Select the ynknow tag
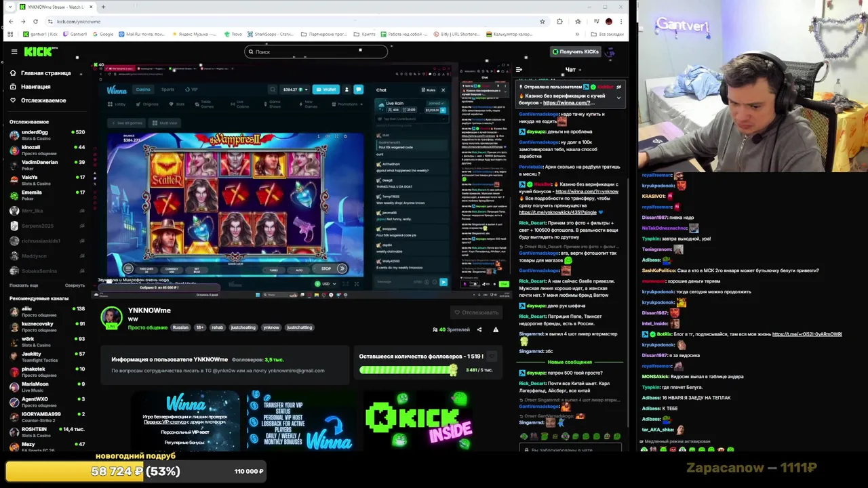Screen dimensions: 868x488 pyautogui.click(x=271, y=327)
